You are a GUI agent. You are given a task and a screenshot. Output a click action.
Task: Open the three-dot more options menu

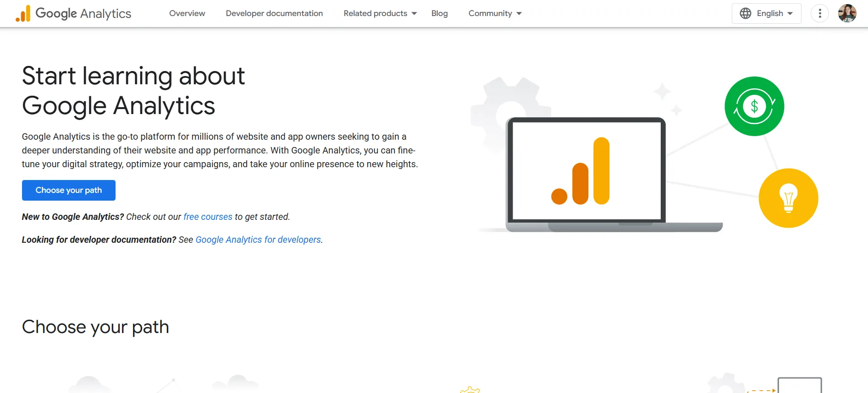[x=820, y=13]
